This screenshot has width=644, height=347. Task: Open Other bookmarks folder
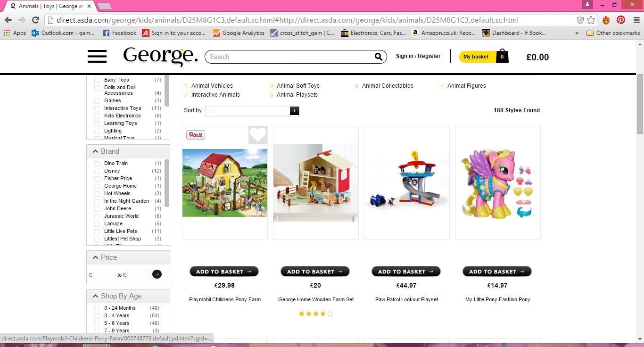coord(613,33)
